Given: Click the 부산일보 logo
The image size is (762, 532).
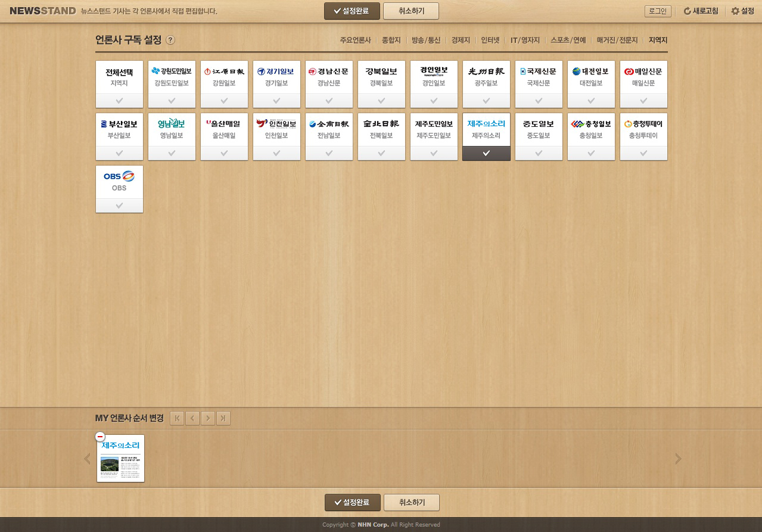Looking at the screenshot, I should 119,124.
